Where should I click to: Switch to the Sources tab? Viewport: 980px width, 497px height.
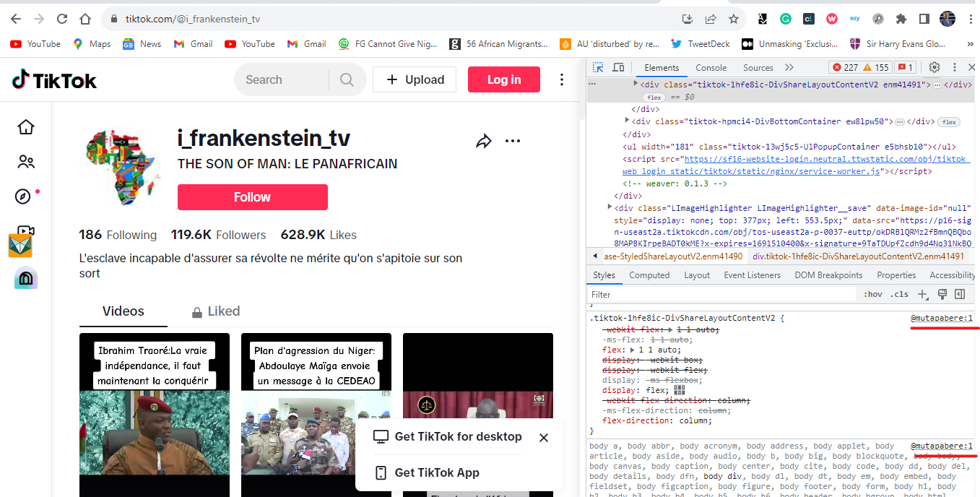point(758,67)
